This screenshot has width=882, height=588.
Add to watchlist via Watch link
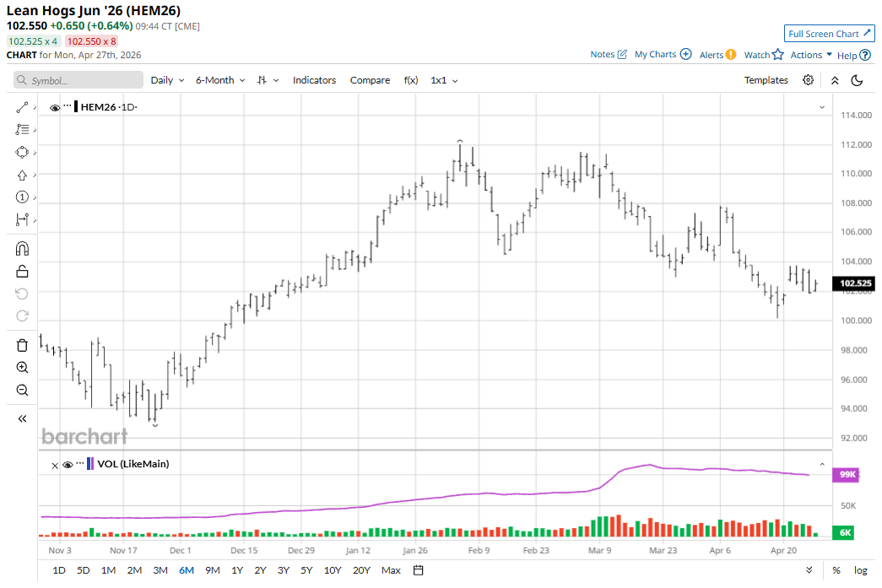(763, 55)
